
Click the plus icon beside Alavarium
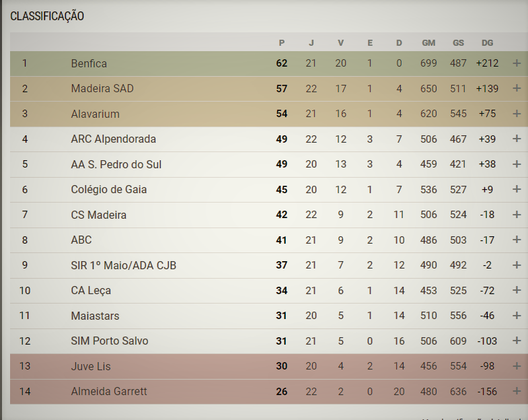point(517,114)
